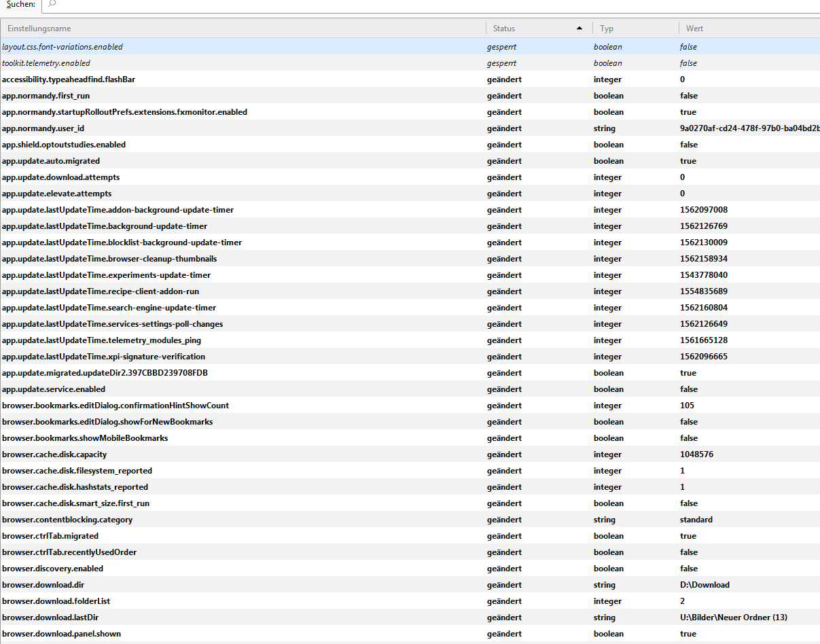The width and height of the screenshot is (820, 644).
Task: Select the app.normandy.user_id string preference
Action: coord(43,128)
